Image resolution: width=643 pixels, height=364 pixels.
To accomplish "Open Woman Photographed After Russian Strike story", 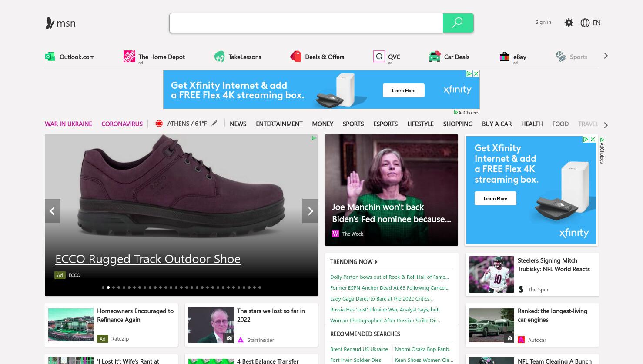I will (x=385, y=321).
